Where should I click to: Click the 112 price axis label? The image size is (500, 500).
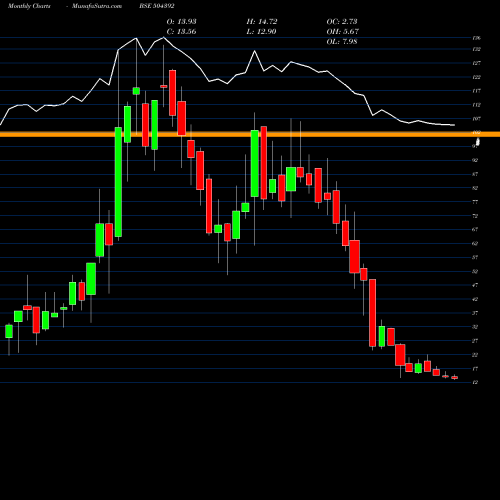coord(476,105)
